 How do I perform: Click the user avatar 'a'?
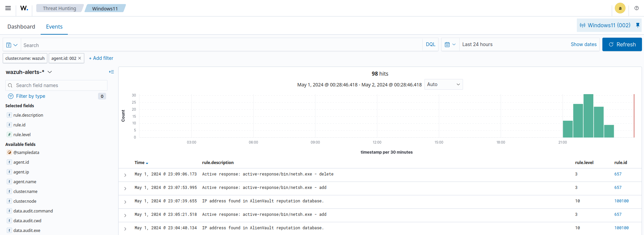pos(620,8)
